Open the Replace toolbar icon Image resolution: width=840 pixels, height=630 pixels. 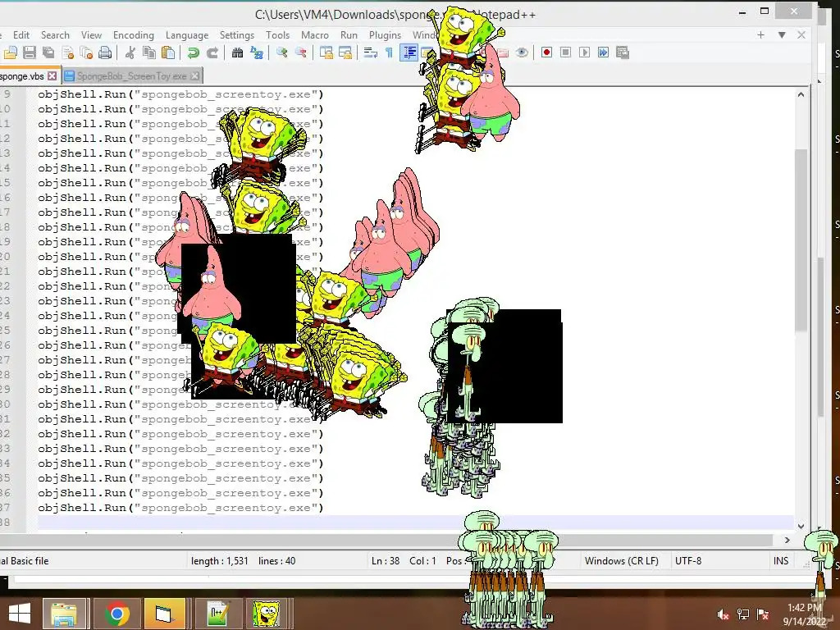pos(257,52)
